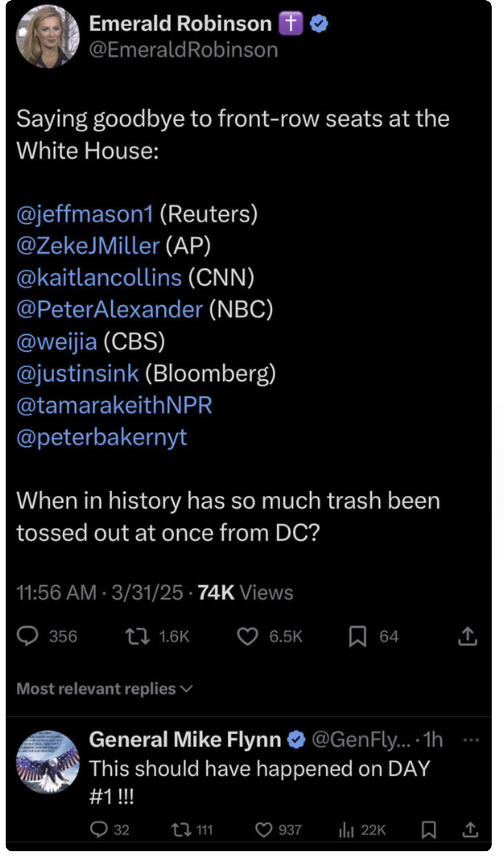
Task: Open Emerald Robinson's profile picture
Action: pyautogui.click(x=48, y=36)
